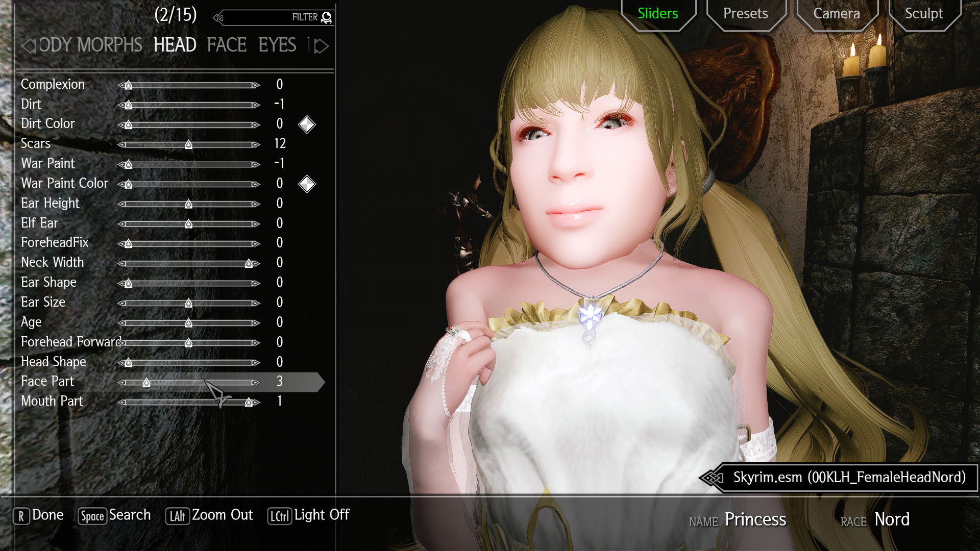Image resolution: width=980 pixels, height=551 pixels.
Task: Click the LAlt key icon
Action: click(177, 516)
